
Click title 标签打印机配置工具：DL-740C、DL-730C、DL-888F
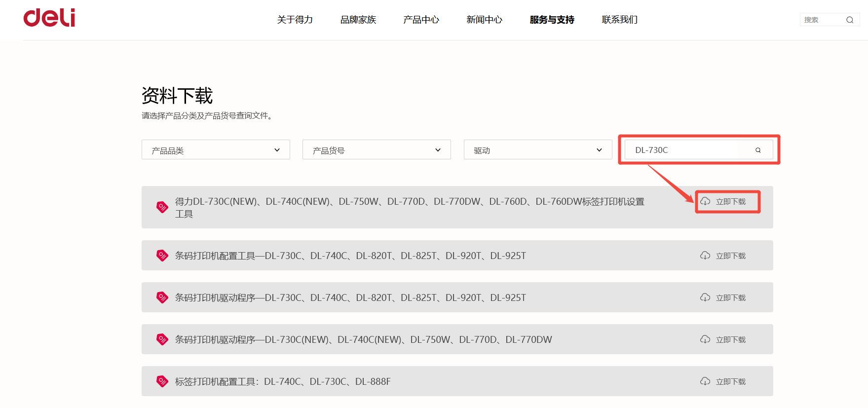pyautogui.click(x=283, y=381)
